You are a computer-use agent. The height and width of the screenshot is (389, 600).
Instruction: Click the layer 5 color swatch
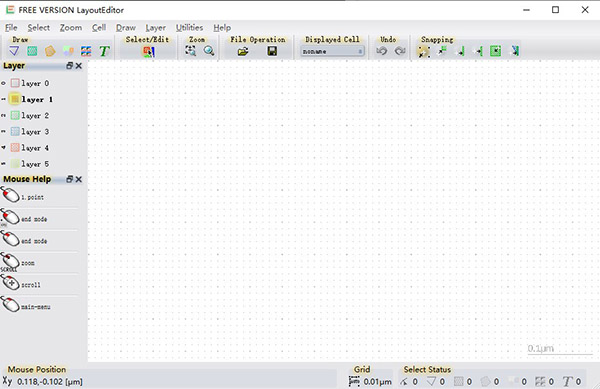pos(15,164)
